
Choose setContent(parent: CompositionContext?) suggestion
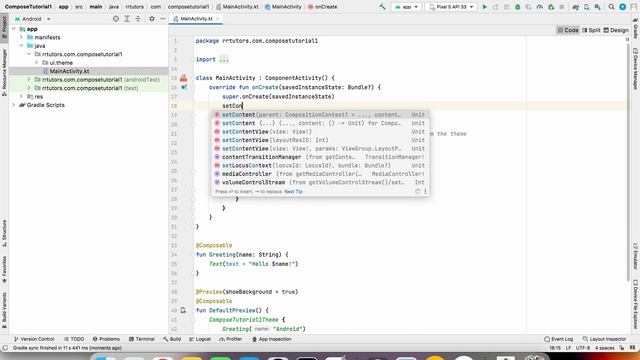pyautogui.click(x=320, y=115)
